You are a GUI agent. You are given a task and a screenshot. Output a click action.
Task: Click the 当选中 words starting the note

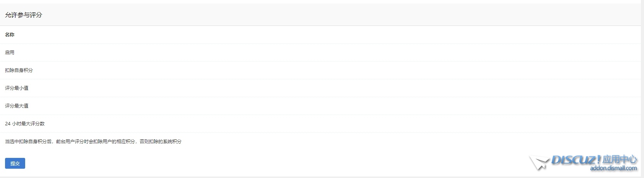point(12,142)
